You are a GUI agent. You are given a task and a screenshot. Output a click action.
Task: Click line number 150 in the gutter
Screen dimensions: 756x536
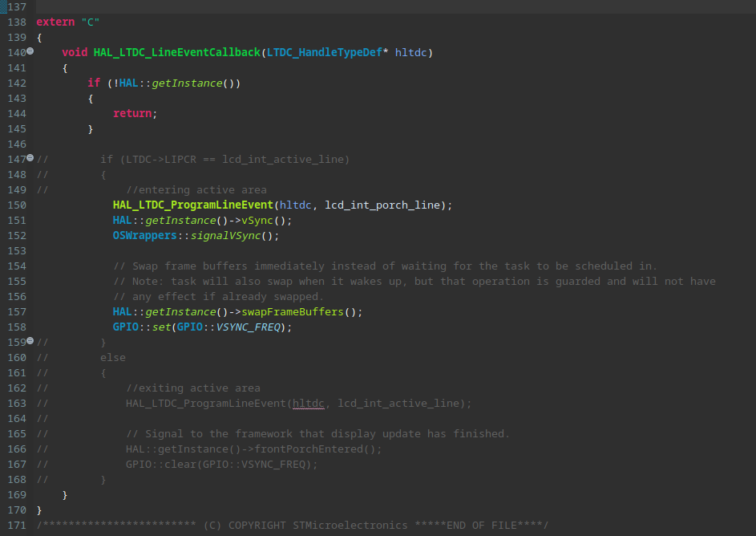point(16,205)
